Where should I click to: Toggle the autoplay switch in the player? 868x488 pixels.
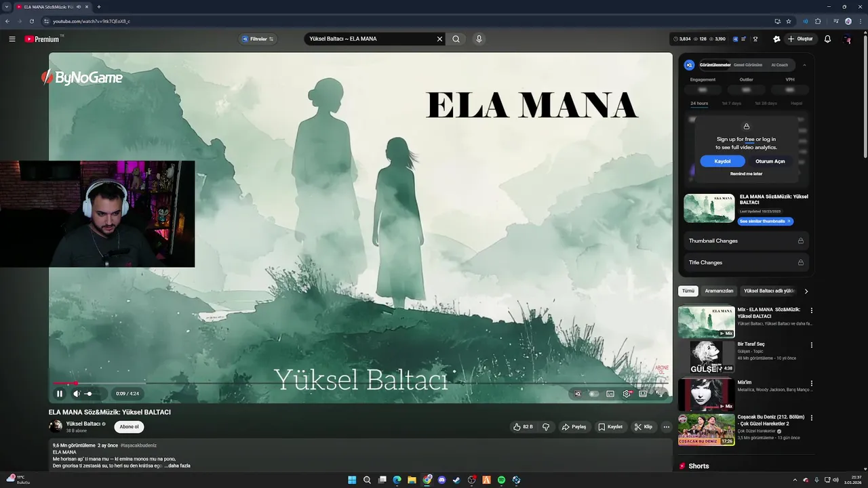pos(594,394)
